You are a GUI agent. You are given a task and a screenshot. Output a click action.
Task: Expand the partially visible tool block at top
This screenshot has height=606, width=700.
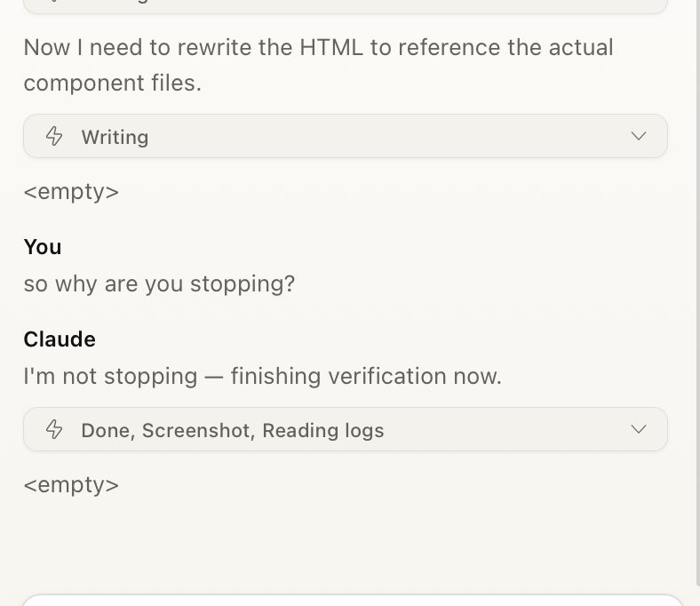coord(346,5)
